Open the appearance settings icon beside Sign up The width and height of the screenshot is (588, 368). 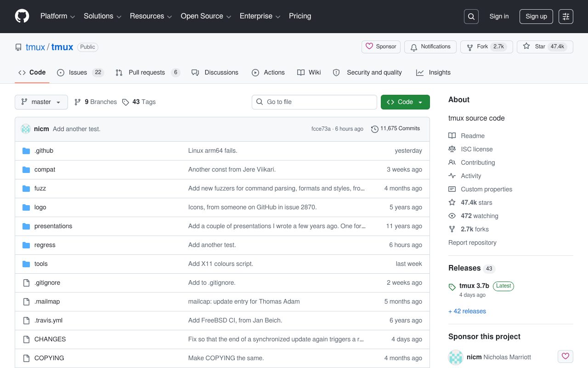(x=566, y=17)
